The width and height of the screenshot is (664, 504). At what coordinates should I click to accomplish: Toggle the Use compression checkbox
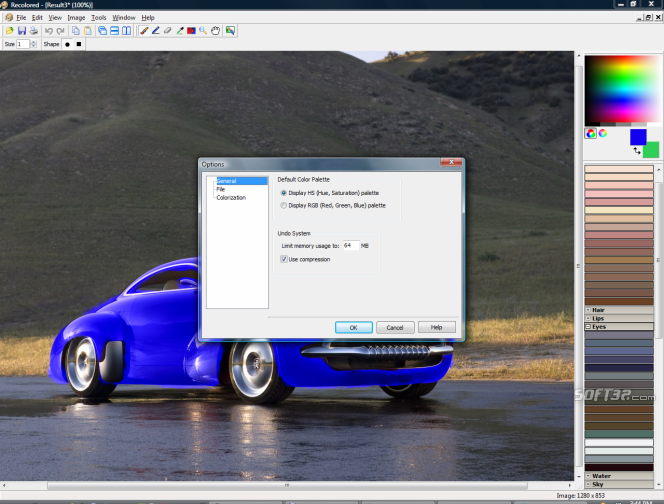coord(284,259)
